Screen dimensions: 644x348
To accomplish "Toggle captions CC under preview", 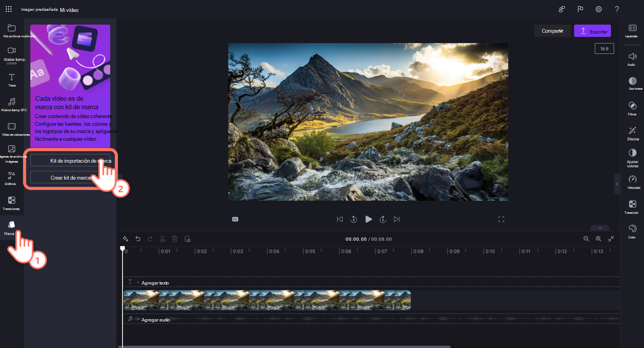I will click(235, 219).
